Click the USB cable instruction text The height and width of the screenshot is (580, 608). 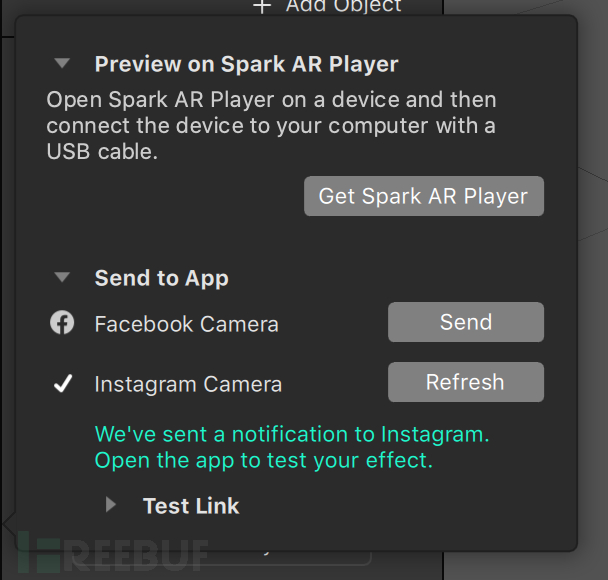point(271,125)
